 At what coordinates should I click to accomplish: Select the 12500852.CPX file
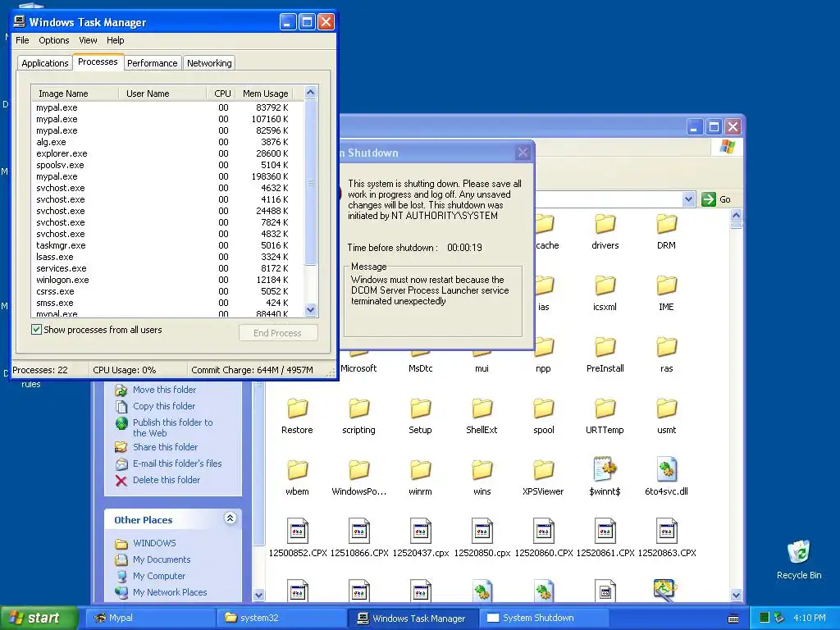pyautogui.click(x=297, y=538)
